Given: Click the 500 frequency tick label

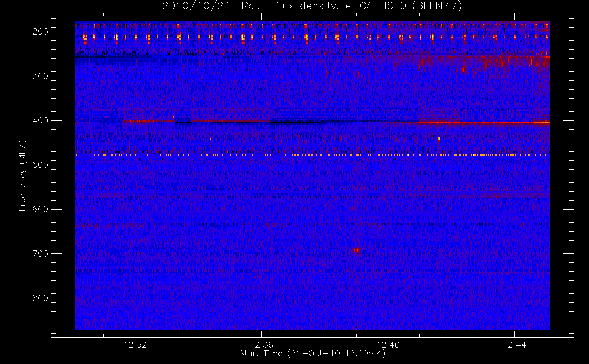Looking at the screenshot, I should pyautogui.click(x=40, y=165).
